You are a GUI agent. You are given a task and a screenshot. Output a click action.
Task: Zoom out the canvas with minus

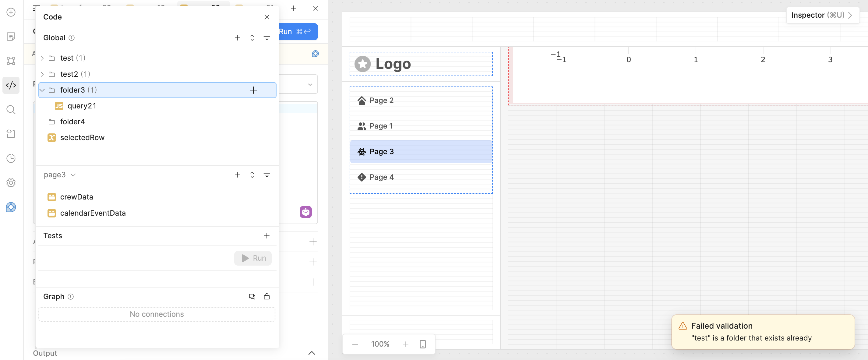(x=355, y=344)
